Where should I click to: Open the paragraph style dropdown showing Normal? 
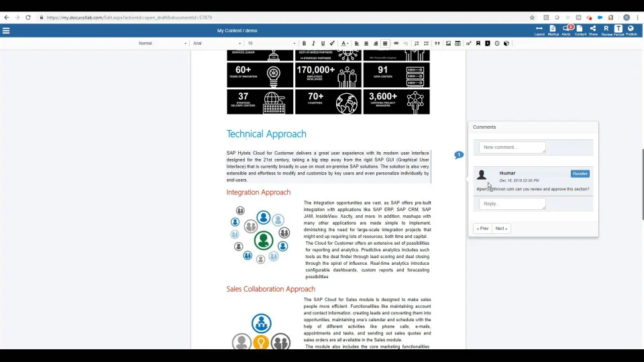pos(162,44)
